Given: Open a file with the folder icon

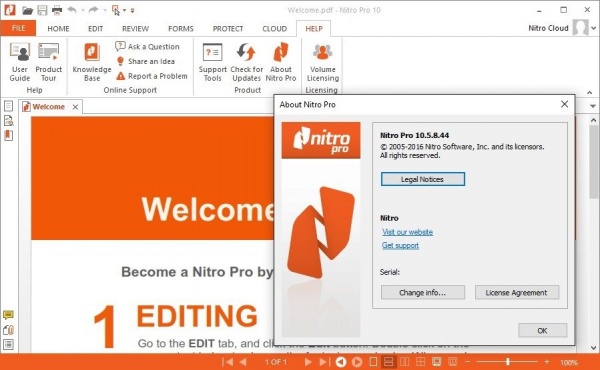Looking at the screenshot, I should click(27, 10).
